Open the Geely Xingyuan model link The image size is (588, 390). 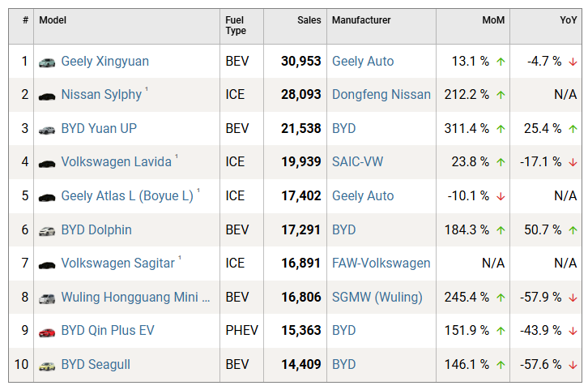104,62
